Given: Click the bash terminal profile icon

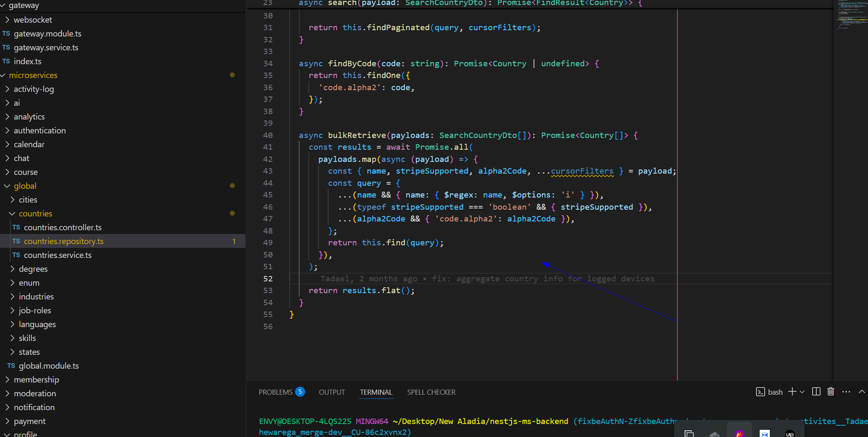Looking at the screenshot, I should pos(760,392).
